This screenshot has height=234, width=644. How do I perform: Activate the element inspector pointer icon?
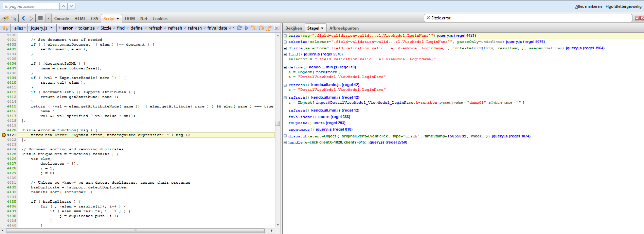[14, 18]
